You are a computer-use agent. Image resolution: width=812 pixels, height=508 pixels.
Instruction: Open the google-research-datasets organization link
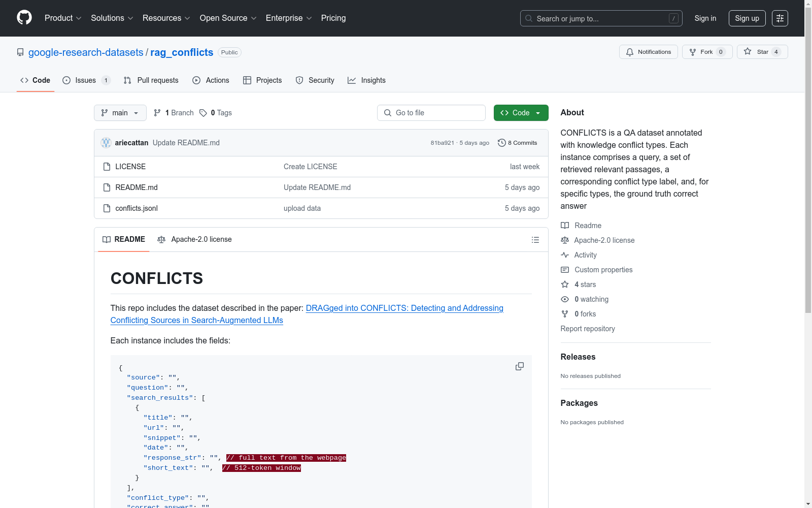(x=86, y=52)
